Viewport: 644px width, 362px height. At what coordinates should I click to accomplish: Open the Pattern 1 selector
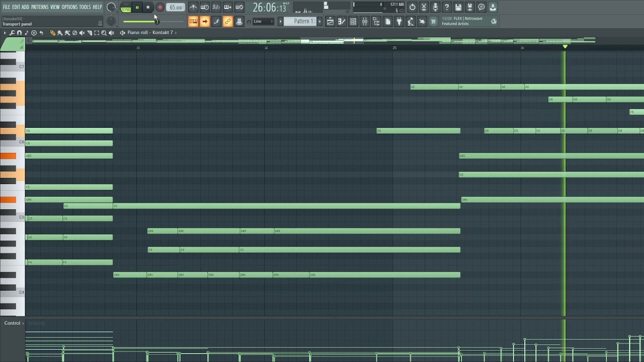[x=300, y=21]
